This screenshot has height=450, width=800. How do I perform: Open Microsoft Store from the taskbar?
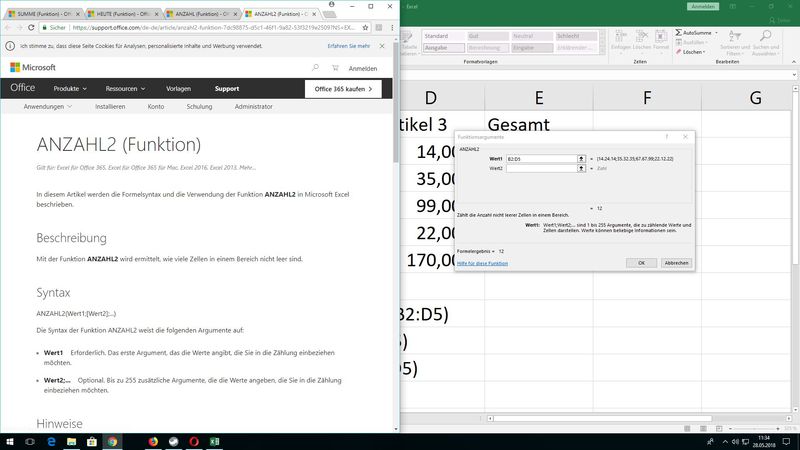[92, 442]
